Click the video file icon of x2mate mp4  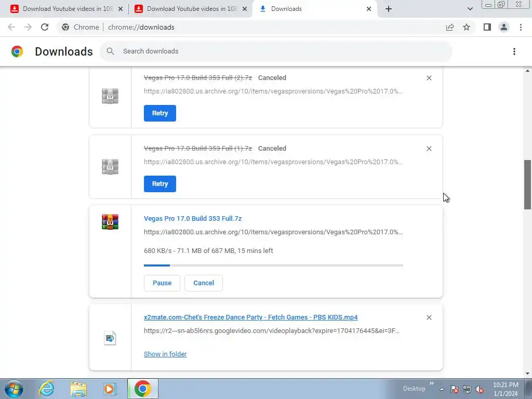pyautogui.click(x=110, y=338)
